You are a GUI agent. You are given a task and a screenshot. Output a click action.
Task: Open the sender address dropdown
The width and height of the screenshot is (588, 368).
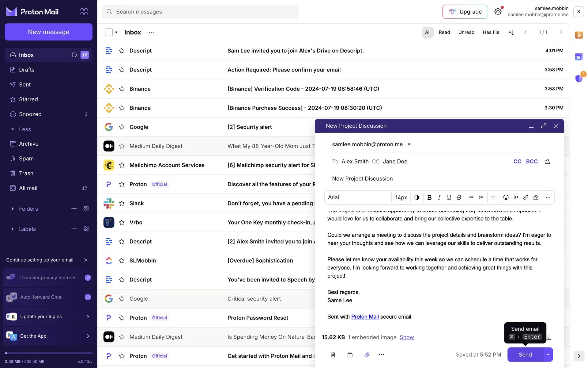pos(409,144)
